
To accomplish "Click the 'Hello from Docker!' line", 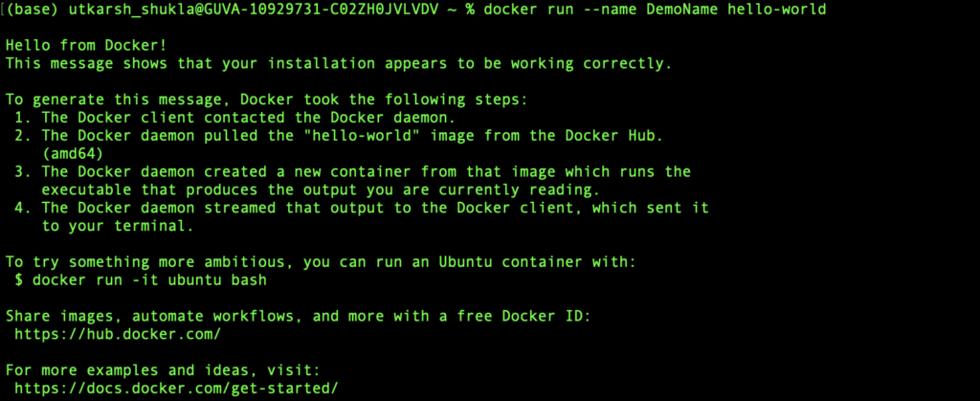I will tap(81, 46).
